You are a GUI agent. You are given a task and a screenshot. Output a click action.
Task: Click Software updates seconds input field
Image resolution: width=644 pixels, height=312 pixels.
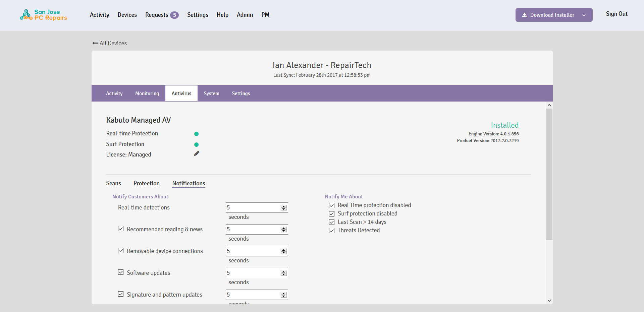tap(257, 273)
